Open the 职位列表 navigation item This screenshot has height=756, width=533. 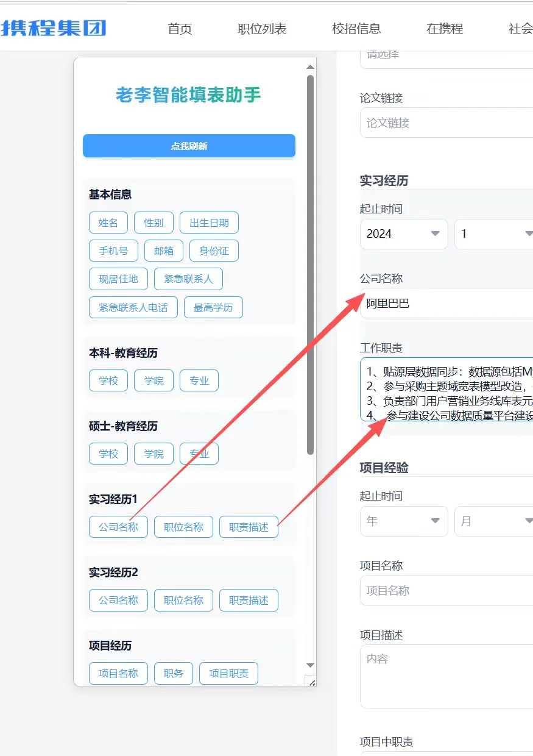pyautogui.click(x=262, y=29)
